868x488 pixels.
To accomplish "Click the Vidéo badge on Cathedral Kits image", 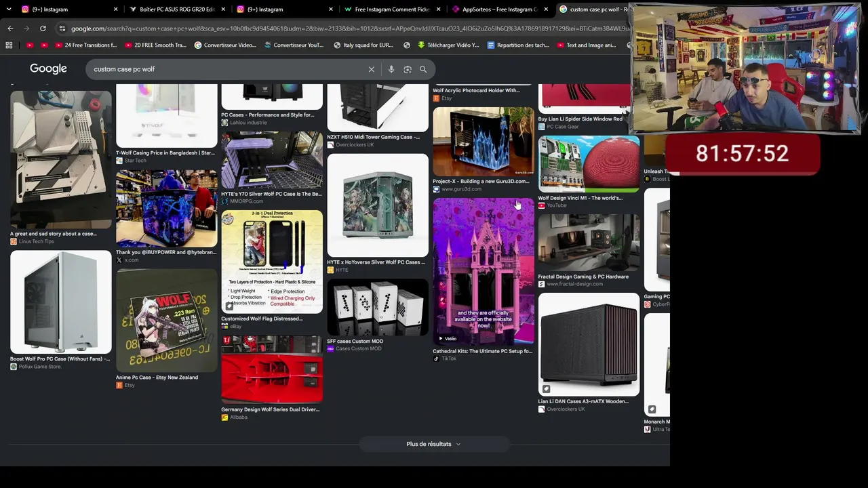I will click(x=447, y=338).
